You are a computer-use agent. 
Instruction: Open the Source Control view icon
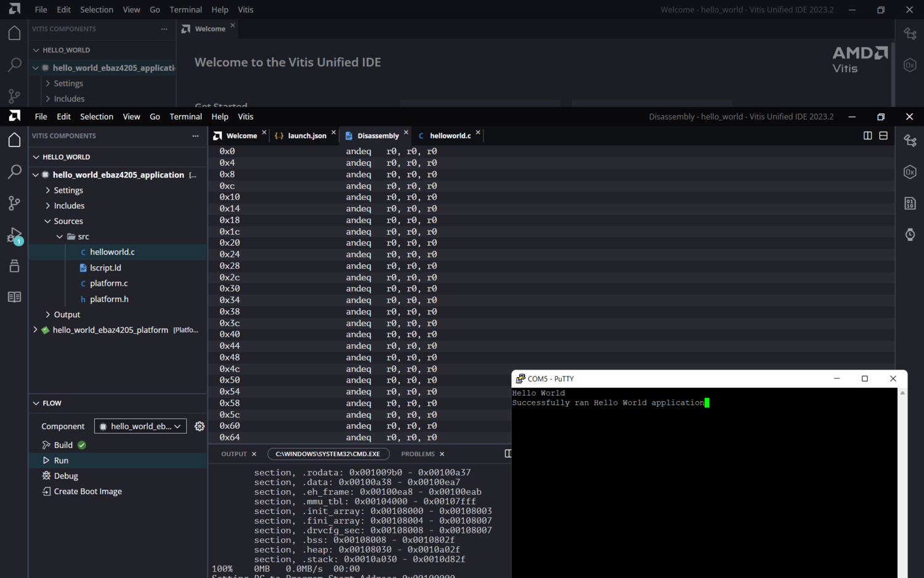(x=14, y=203)
